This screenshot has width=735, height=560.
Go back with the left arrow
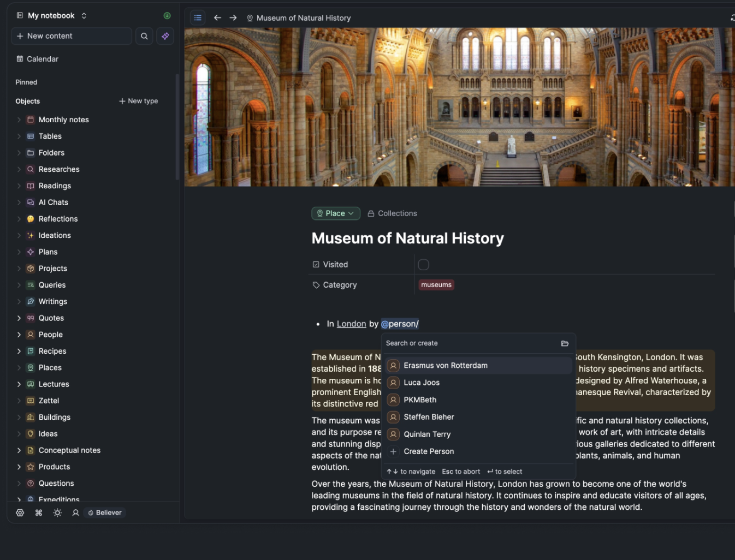[x=217, y=18]
